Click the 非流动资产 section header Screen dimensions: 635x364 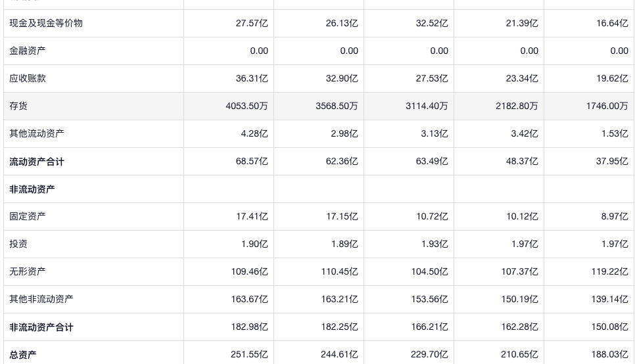tap(32, 189)
